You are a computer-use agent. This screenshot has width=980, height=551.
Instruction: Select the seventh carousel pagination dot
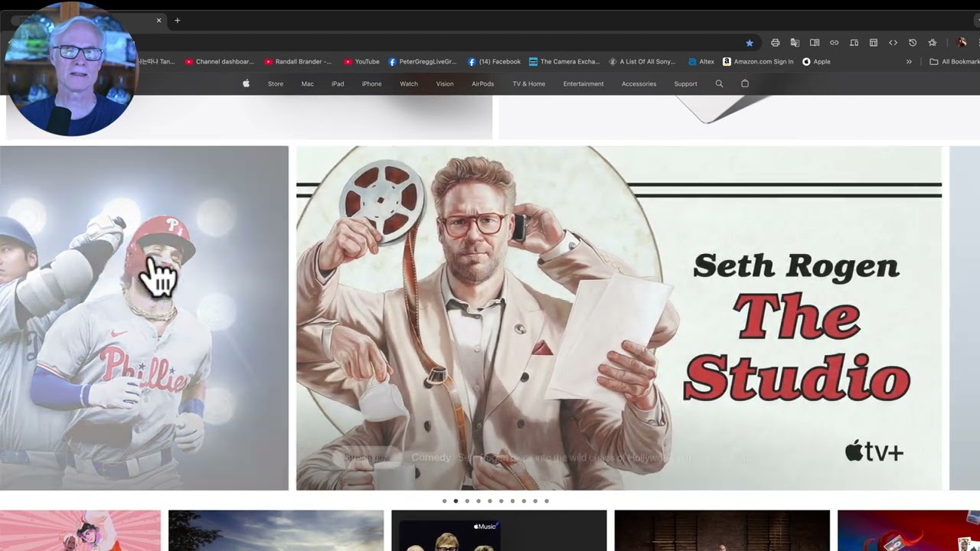[512, 501]
